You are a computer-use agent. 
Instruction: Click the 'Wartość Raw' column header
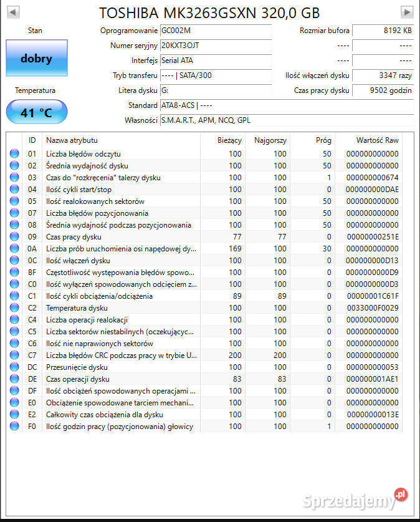(368, 140)
